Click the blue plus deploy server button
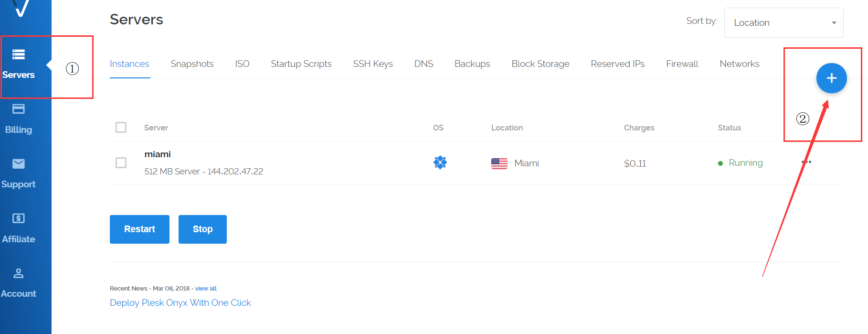Viewport: 868px width, 334px height. [831, 78]
